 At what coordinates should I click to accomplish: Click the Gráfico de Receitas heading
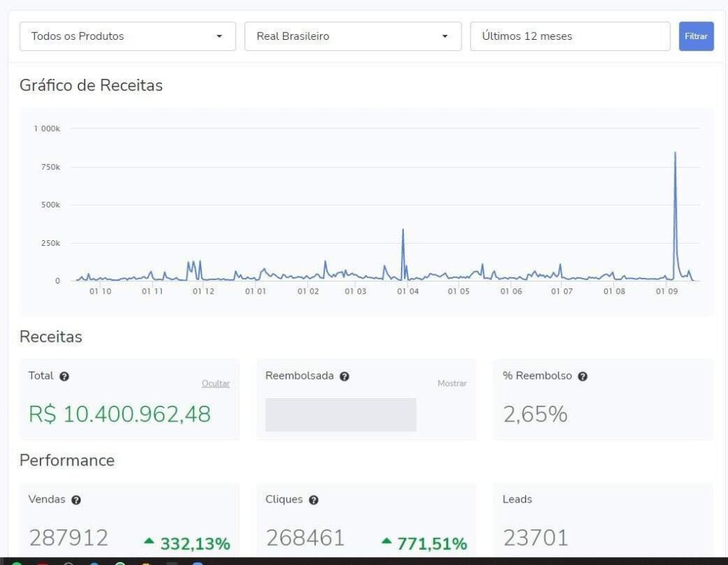tap(91, 85)
